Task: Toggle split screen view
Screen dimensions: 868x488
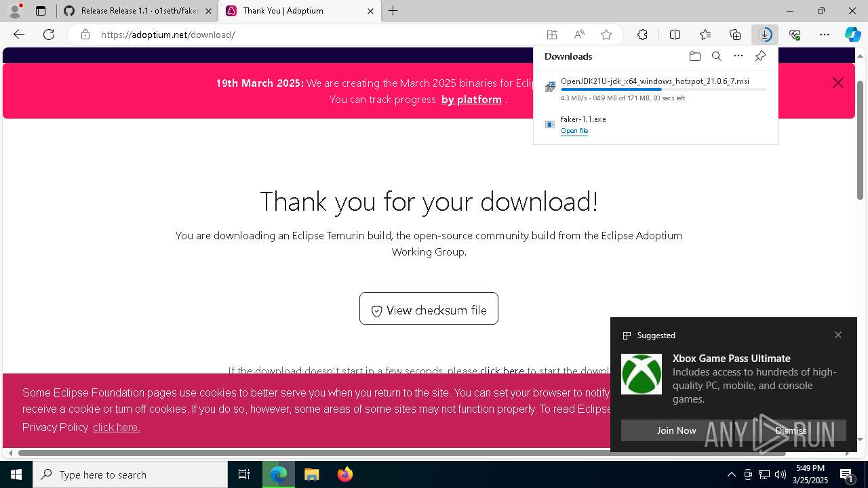Action: [675, 35]
